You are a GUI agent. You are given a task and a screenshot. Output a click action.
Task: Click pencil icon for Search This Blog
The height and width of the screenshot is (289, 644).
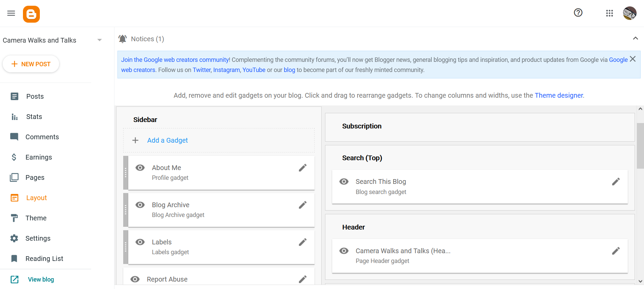(x=616, y=182)
